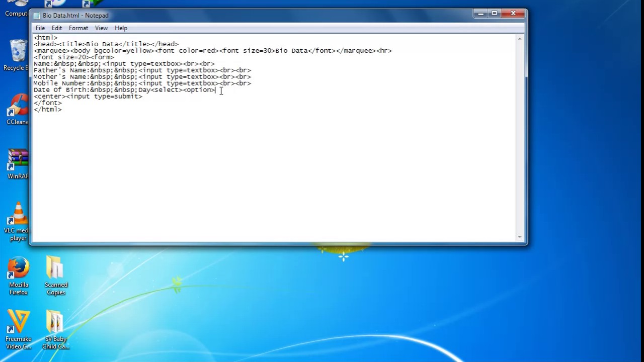This screenshot has width=644, height=362.
Task: Place cursor in the Mobile Number line
Action: click(x=142, y=83)
